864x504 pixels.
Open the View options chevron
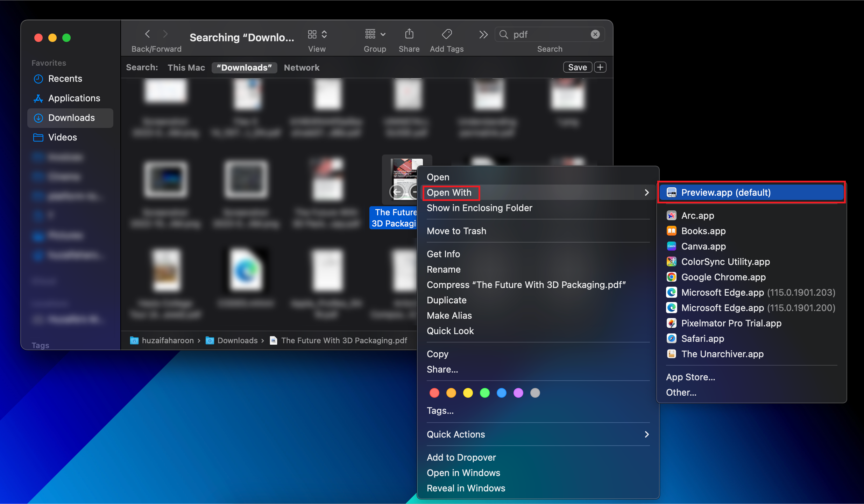point(324,34)
